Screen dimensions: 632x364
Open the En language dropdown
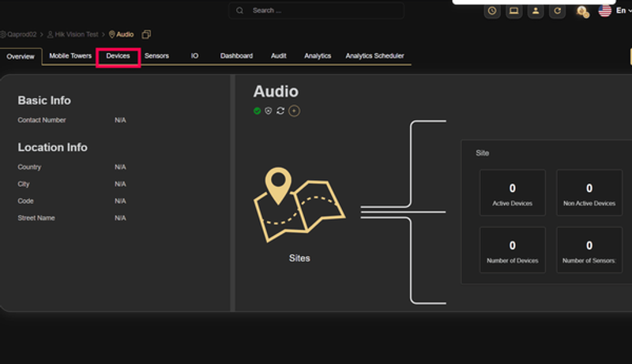coord(623,11)
